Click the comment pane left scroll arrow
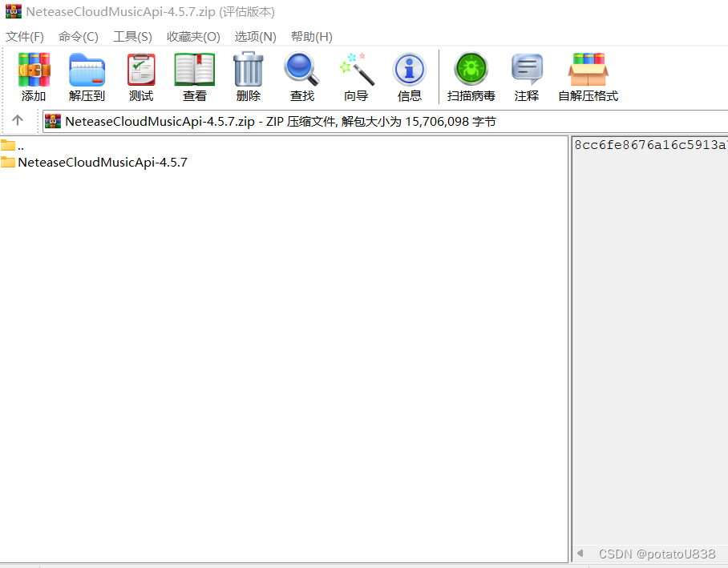The height and width of the screenshot is (568, 728). pos(580,553)
